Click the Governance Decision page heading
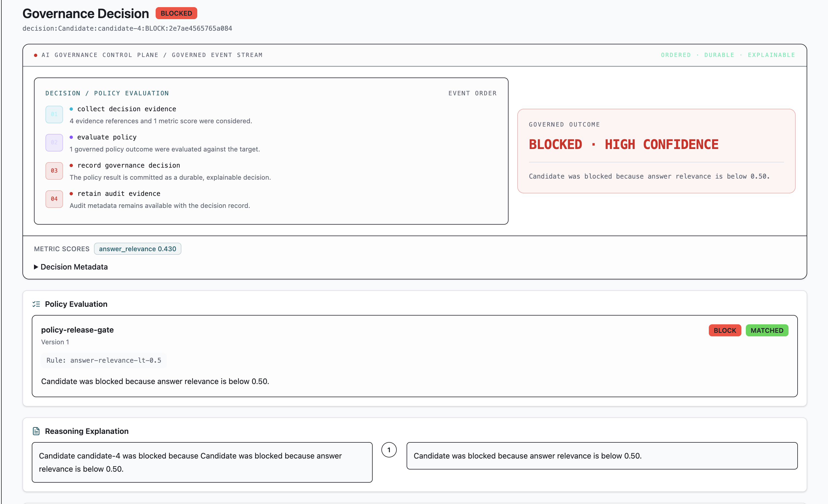Image resolution: width=828 pixels, height=504 pixels. (86, 13)
